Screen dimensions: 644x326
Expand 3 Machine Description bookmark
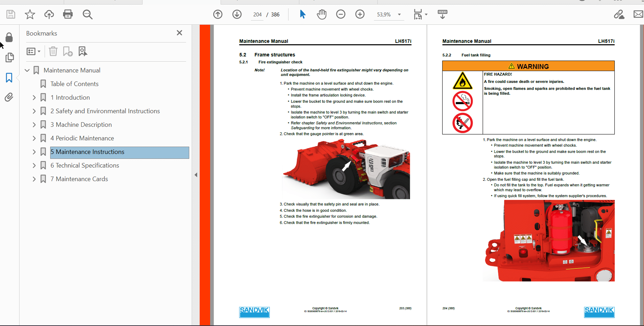pyautogui.click(x=34, y=125)
